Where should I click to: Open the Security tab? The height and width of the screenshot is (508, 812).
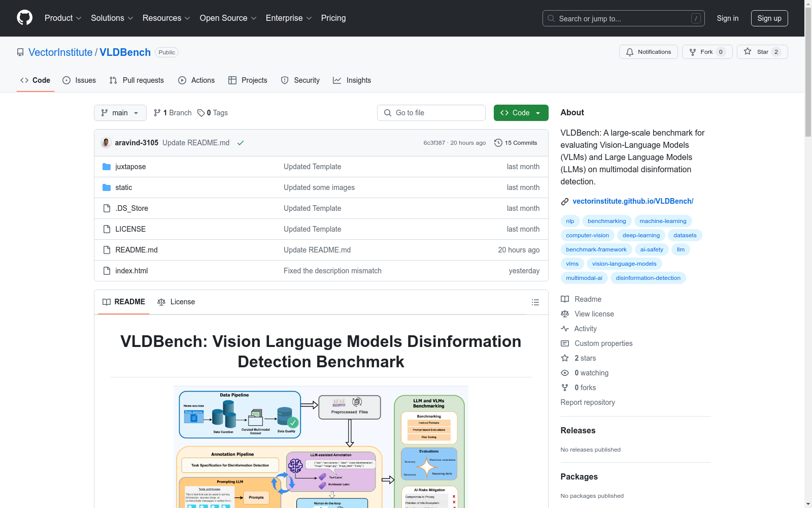tap(300, 80)
